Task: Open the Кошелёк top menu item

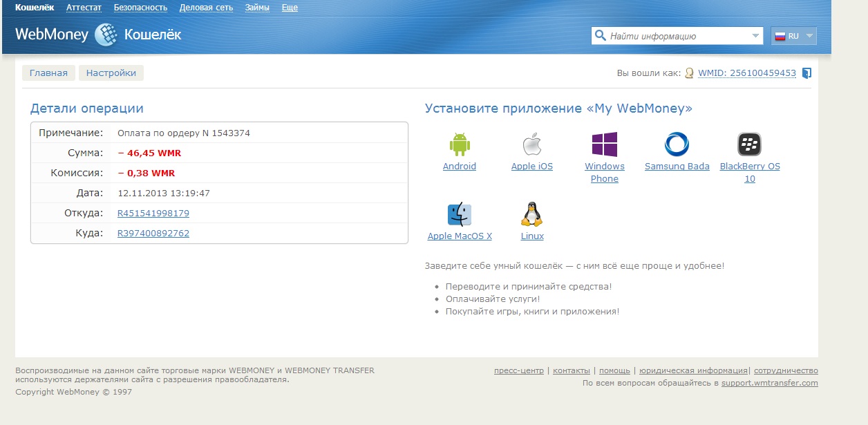Action: 35,8
